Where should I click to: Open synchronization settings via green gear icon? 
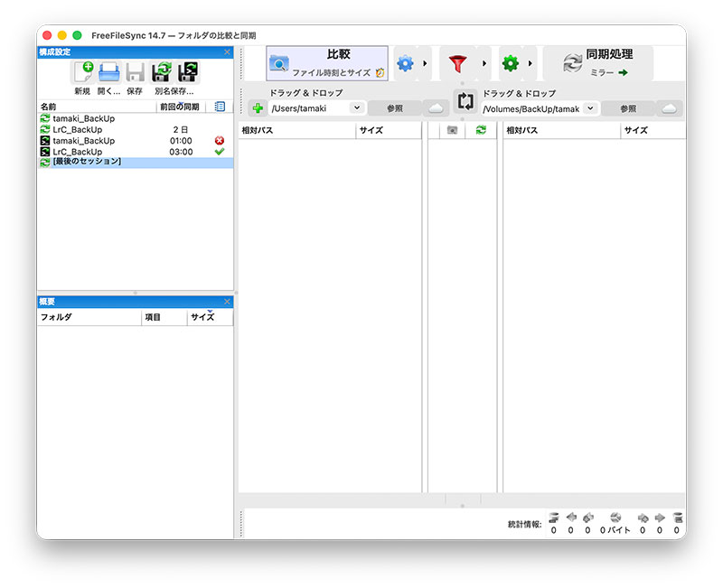[511, 63]
